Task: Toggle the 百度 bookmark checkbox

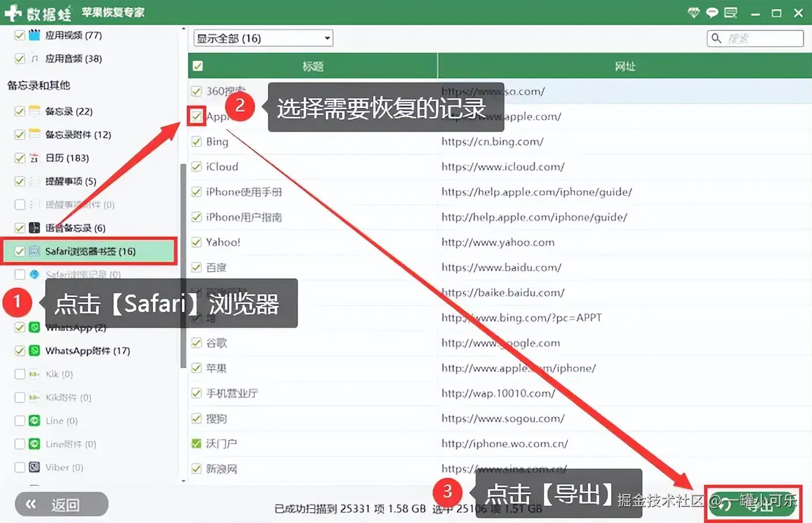Action: click(x=197, y=267)
